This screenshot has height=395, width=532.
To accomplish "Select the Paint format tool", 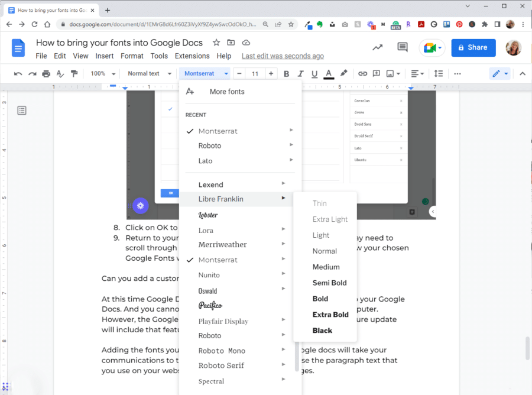I will tap(75, 73).
